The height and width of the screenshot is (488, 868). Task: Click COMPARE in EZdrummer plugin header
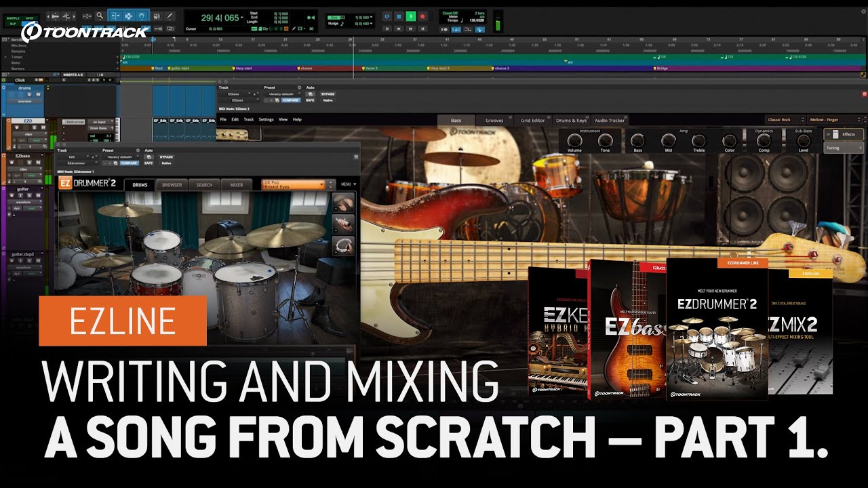tap(129, 163)
